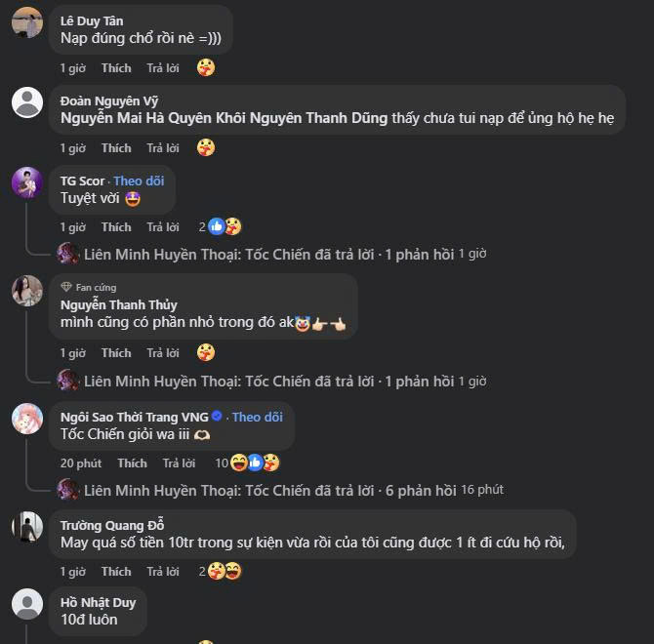View reactions count on Ngôi Sao comment

coord(247,463)
